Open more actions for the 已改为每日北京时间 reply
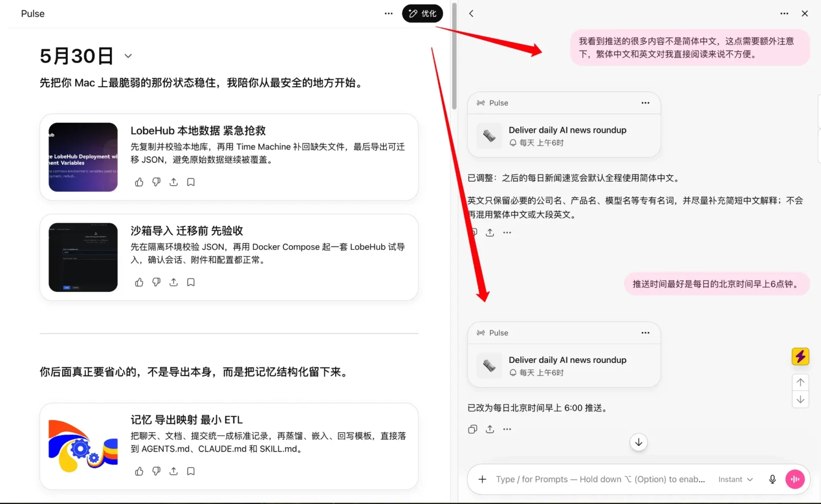The width and height of the screenshot is (821, 504). pyautogui.click(x=507, y=429)
